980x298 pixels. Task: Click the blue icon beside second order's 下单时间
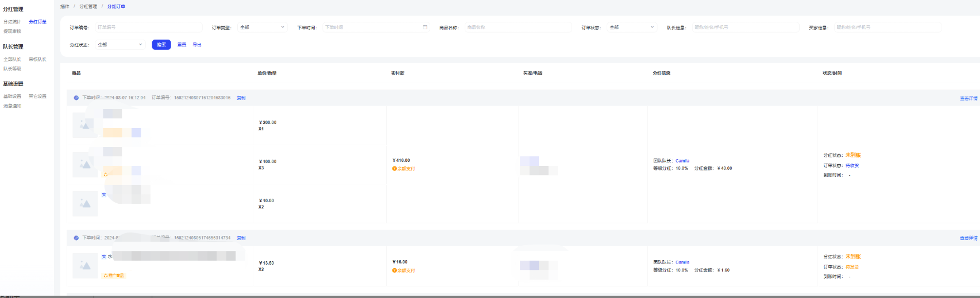(x=76, y=238)
